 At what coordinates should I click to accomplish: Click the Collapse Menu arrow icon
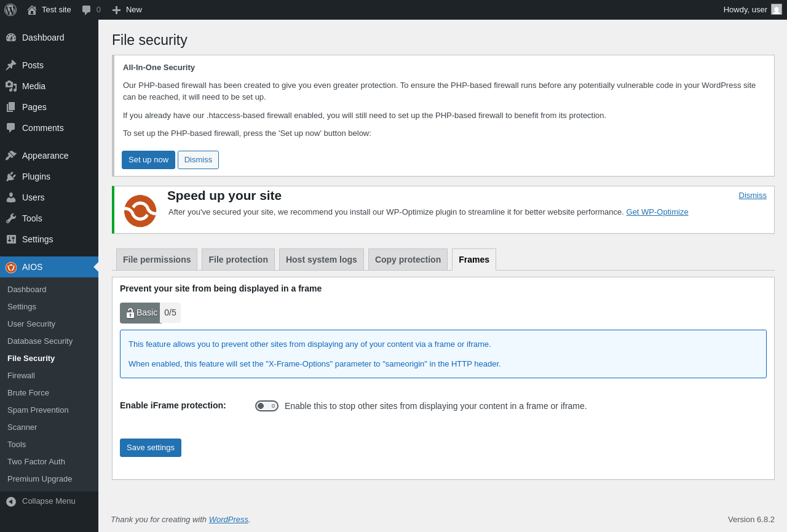click(x=11, y=501)
